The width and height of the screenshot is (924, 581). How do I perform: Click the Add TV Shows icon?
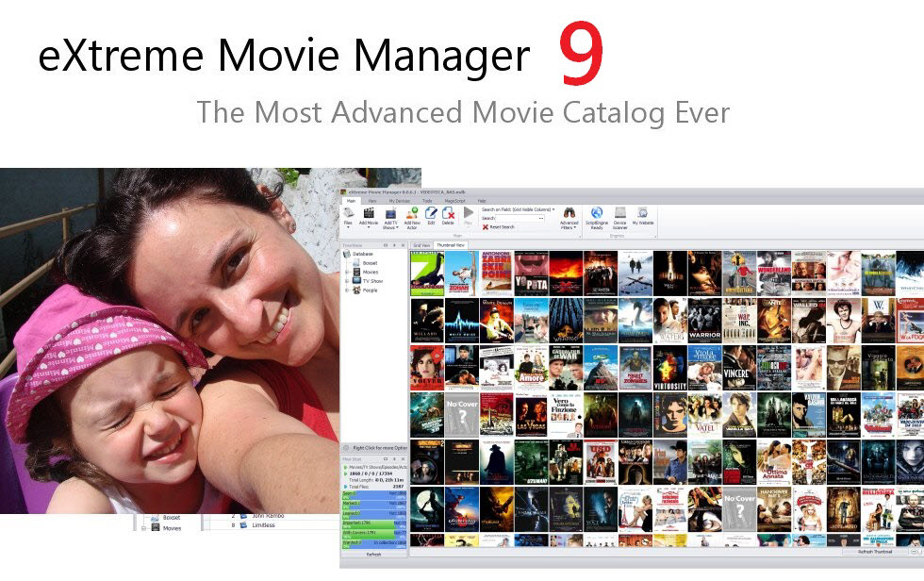pyautogui.click(x=390, y=214)
